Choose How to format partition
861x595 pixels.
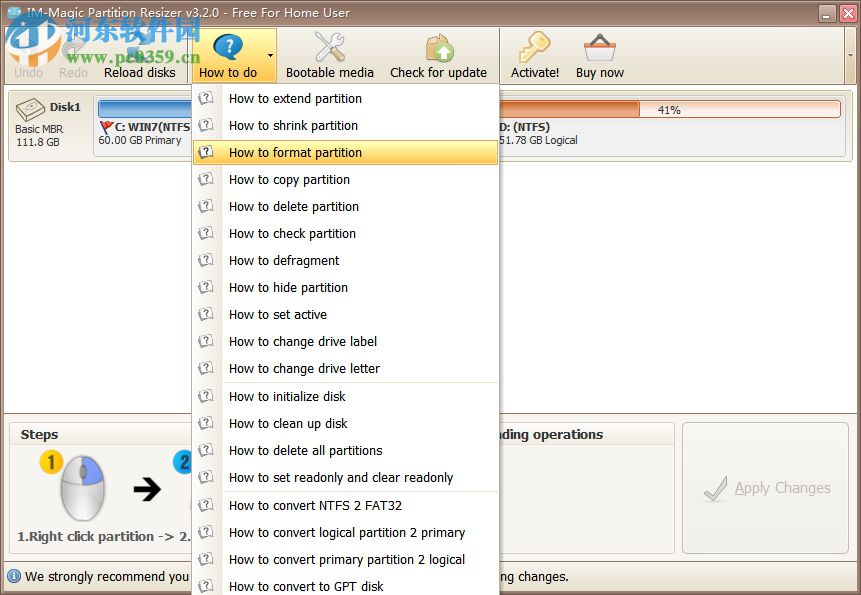(345, 153)
